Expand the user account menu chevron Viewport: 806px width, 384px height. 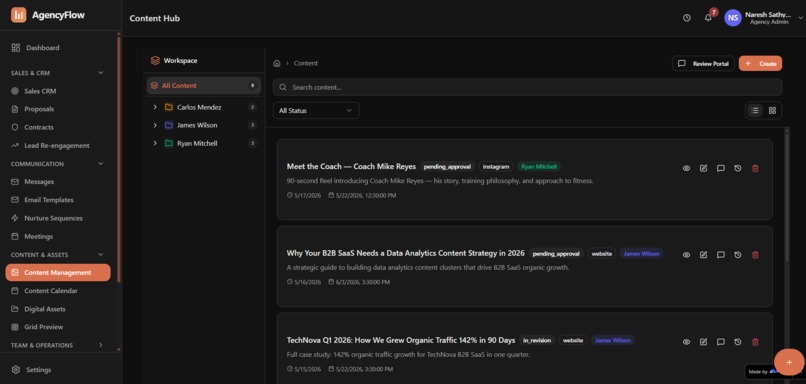click(801, 18)
